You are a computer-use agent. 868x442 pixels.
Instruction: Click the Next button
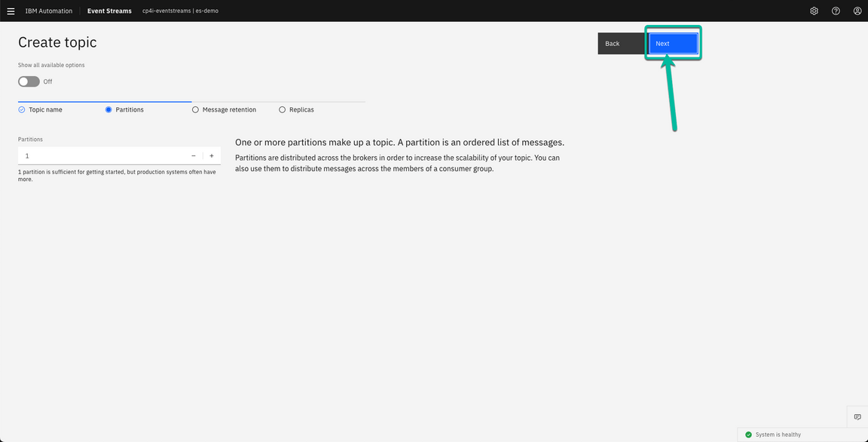pyautogui.click(x=673, y=43)
